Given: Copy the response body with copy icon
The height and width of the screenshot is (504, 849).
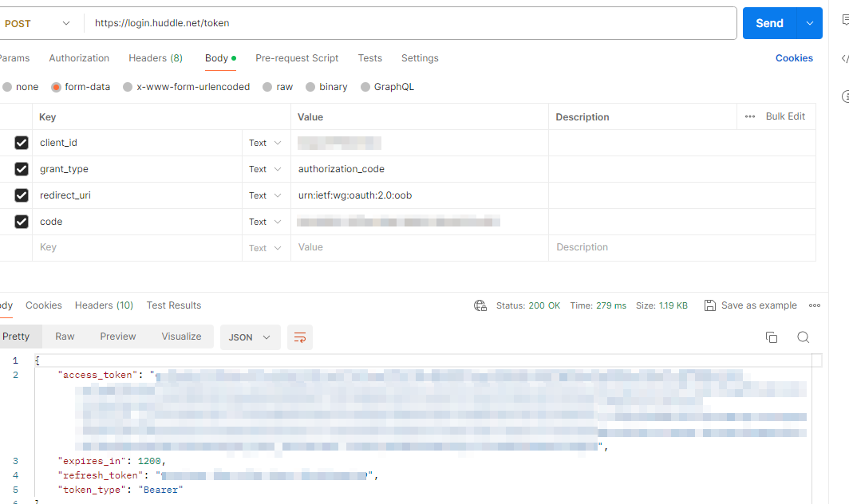Looking at the screenshot, I should pos(771,337).
